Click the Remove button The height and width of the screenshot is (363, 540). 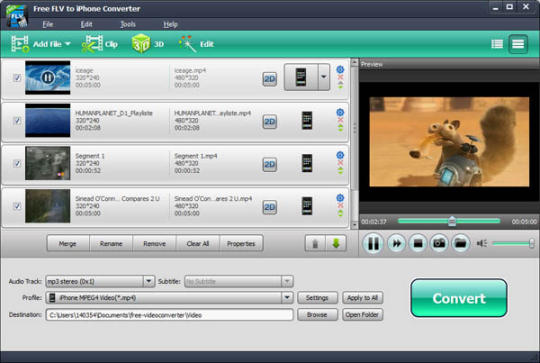click(154, 244)
